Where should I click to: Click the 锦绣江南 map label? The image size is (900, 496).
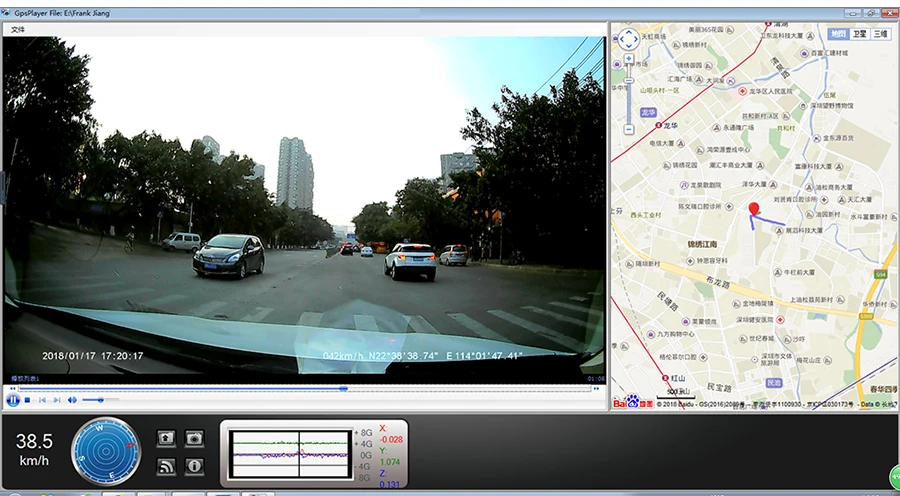[x=702, y=244]
